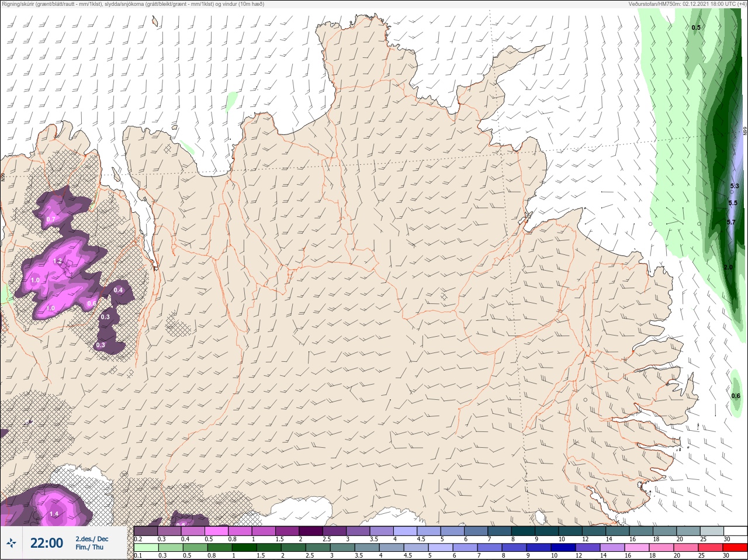748x560 pixels.
Task: Click the red final swatch in the lower legend
Action: 735,548
